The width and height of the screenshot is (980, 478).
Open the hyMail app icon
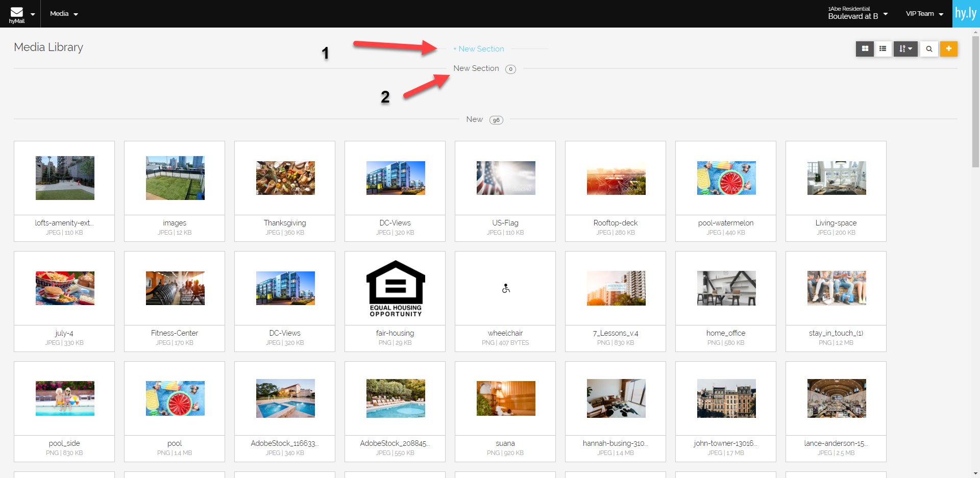[17, 14]
